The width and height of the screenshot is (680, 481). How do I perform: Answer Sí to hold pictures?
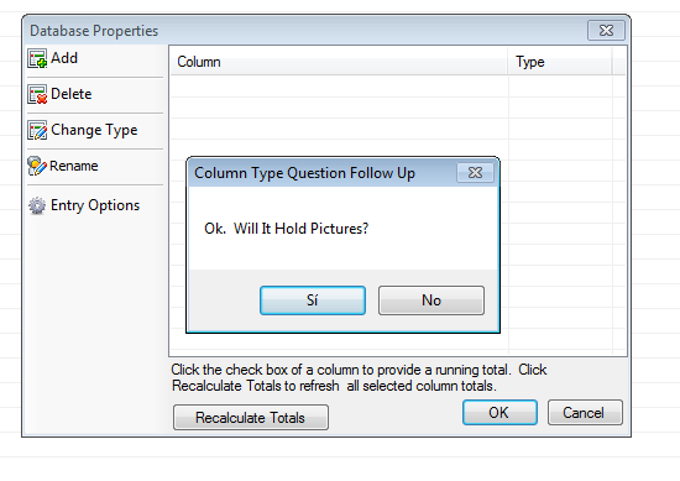312,300
